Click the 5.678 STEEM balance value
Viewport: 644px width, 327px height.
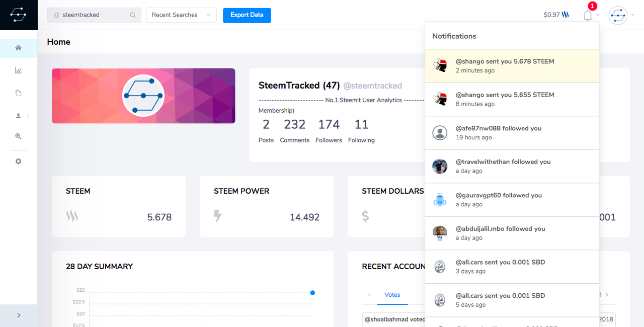159,217
